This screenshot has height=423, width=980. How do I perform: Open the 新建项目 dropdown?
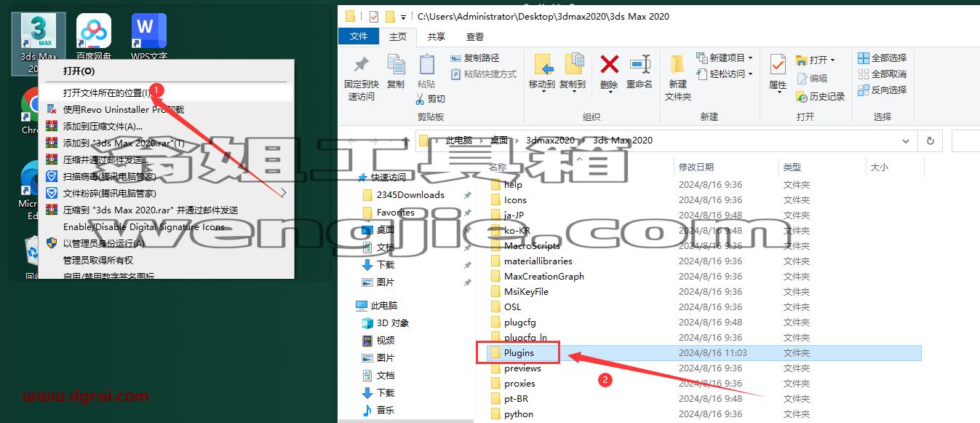coord(750,58)
